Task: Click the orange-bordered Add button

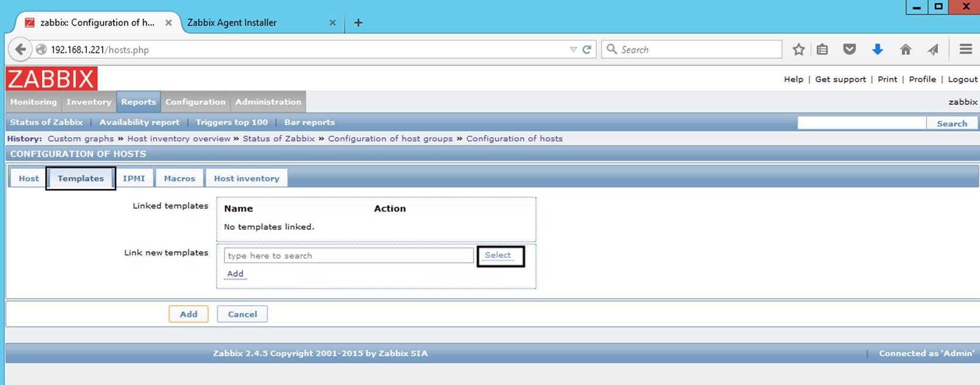Action: [189, 314]
